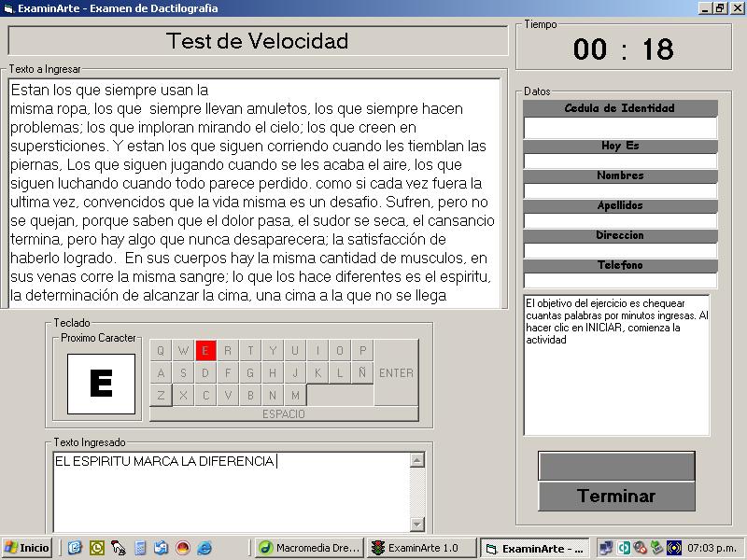
Task: Click the G key on virtual keyboard
Action: pos(250,372)
